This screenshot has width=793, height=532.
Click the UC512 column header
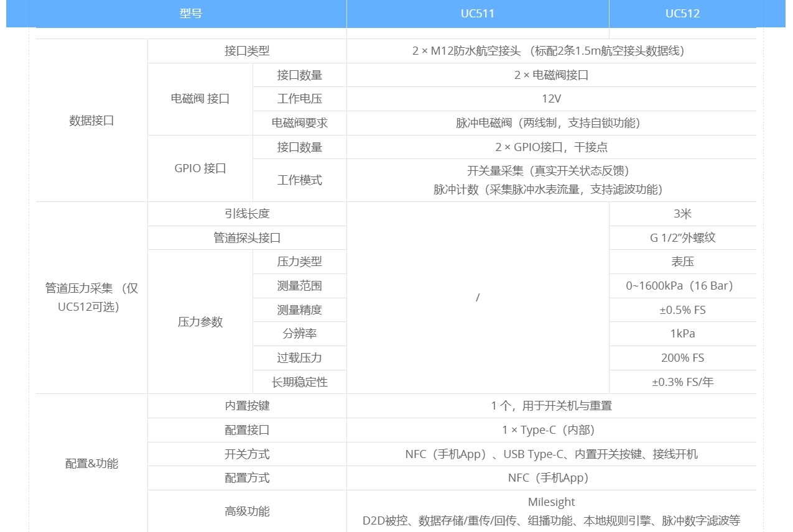[x=682, y=14]
